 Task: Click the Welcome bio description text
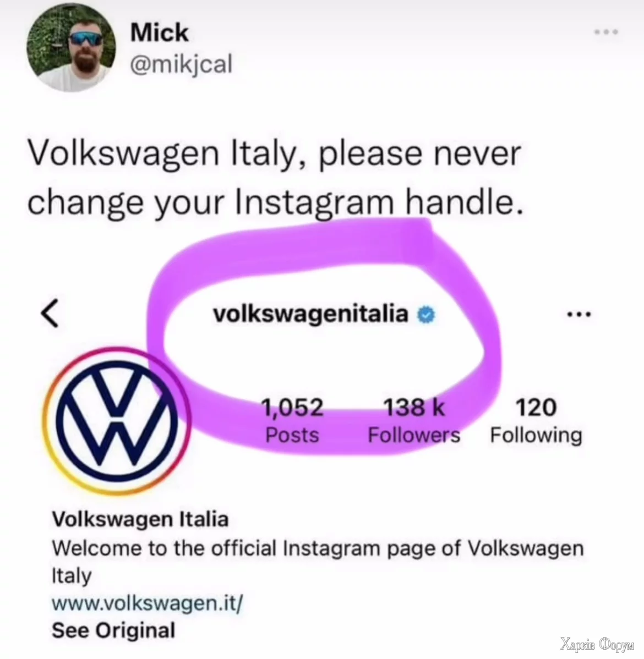pos(318,562)
